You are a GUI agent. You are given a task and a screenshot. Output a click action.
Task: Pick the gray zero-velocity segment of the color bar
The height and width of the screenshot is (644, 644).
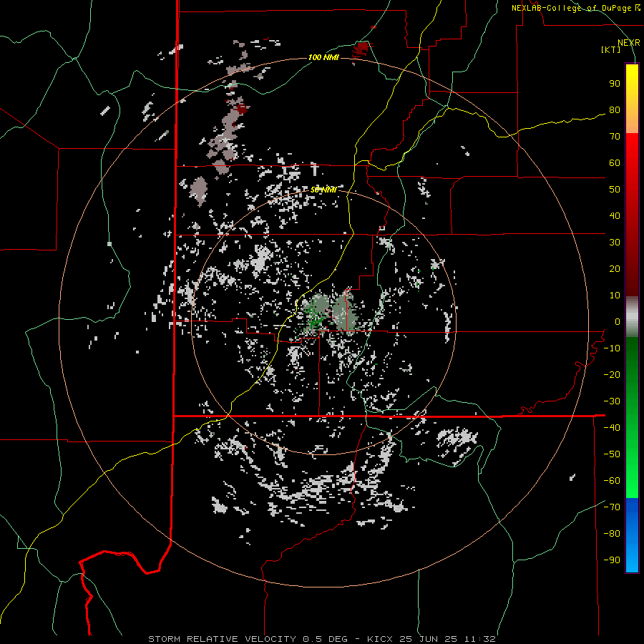(x=632, y=317)
